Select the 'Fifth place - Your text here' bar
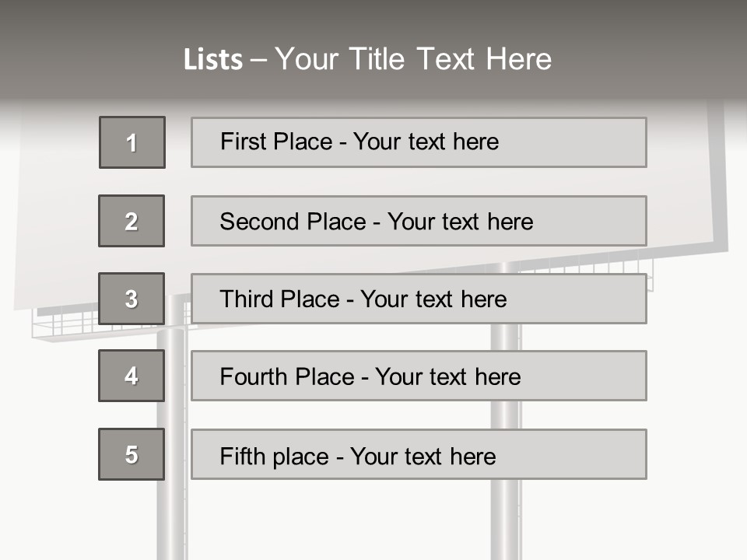The image size is (747, 560). (419, 454)
